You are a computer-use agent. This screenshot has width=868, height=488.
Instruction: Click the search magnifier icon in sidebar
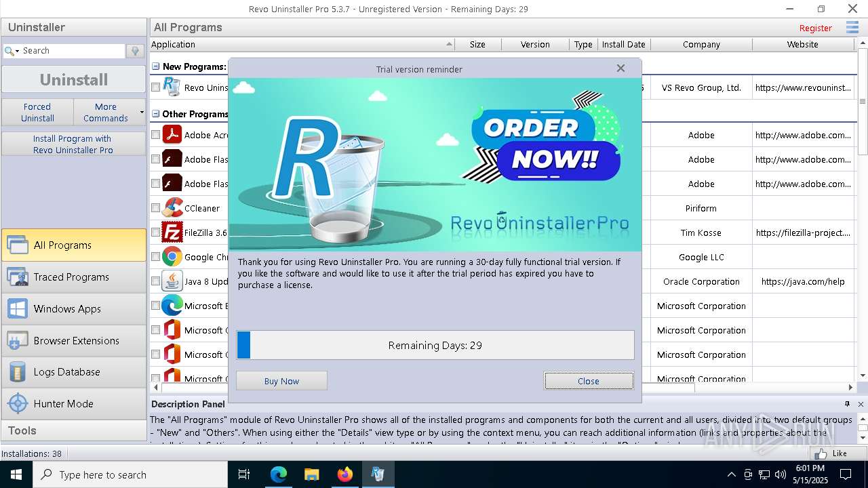(9, 51)
